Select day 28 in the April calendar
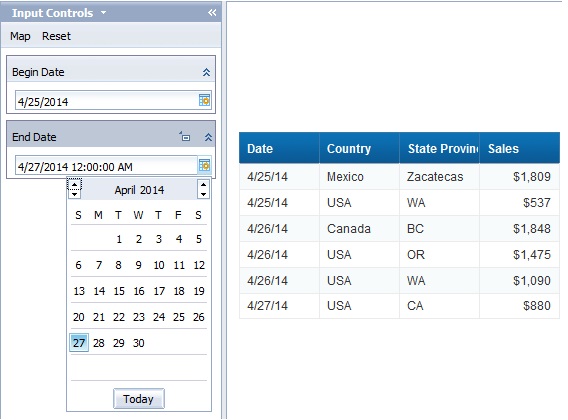 pos(99,343)
